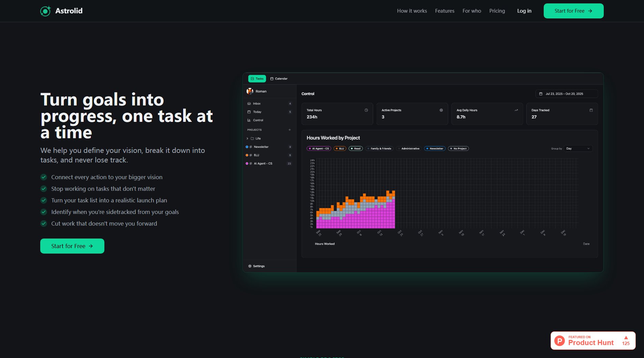644x358 pixels.
Task: Open the Group by Day dropdown
Action: pos(578,148)
